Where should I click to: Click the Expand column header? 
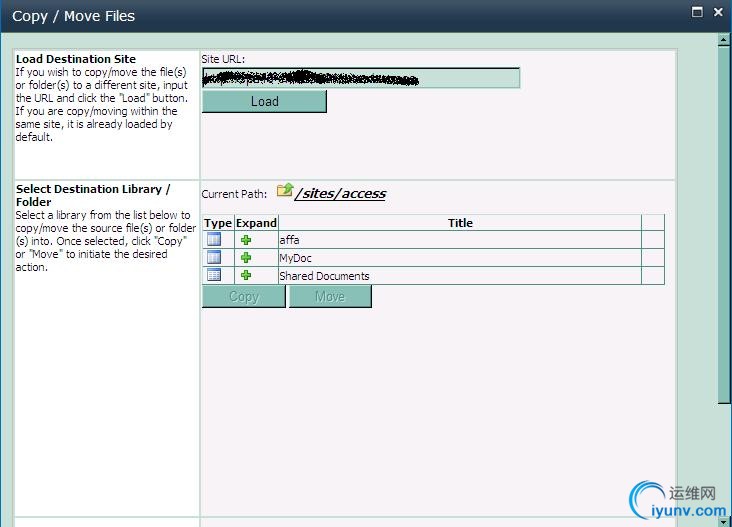[x=256, y=223]
